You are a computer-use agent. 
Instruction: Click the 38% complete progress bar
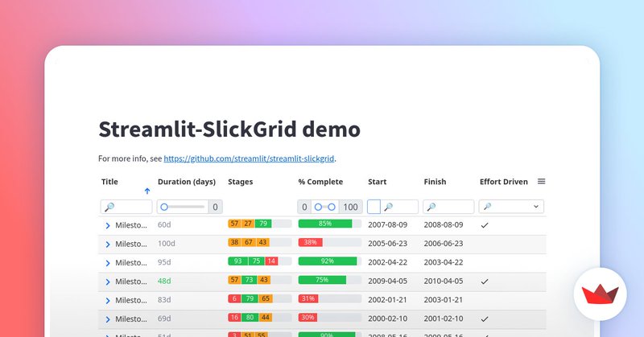(x=330, y=243)
